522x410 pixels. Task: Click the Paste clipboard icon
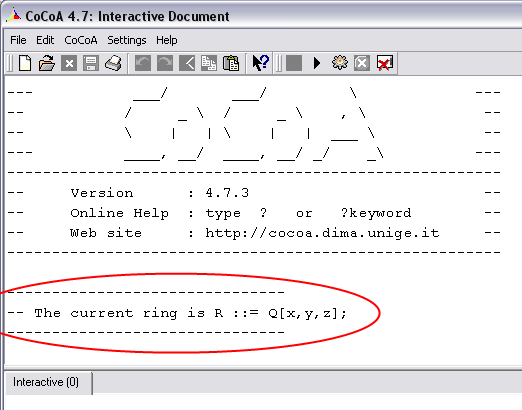(x=231, y=63)
